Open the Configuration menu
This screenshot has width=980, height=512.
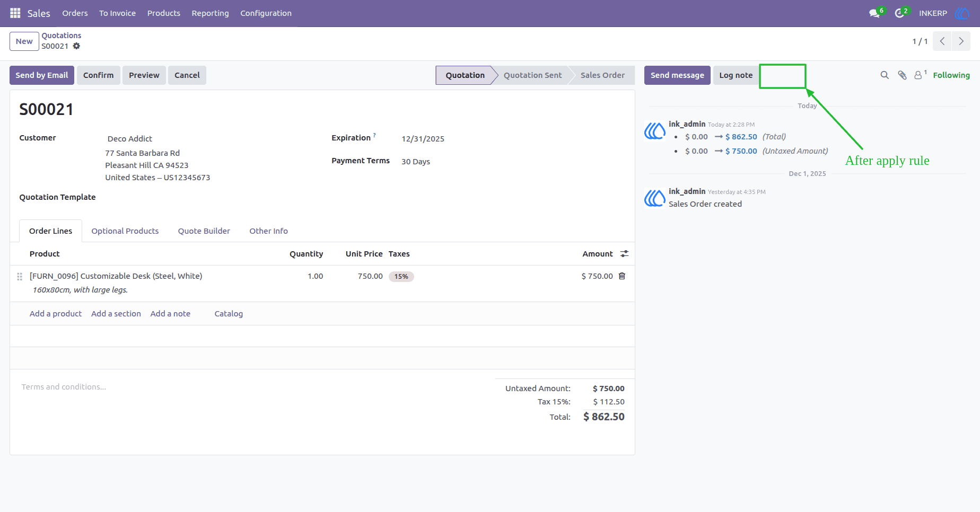[x=266, y=13]
